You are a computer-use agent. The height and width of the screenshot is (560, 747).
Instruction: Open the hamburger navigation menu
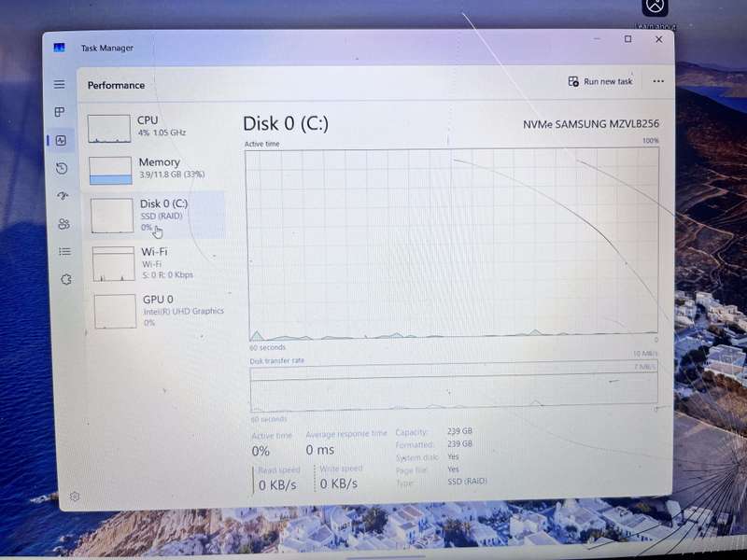(59, 84)
